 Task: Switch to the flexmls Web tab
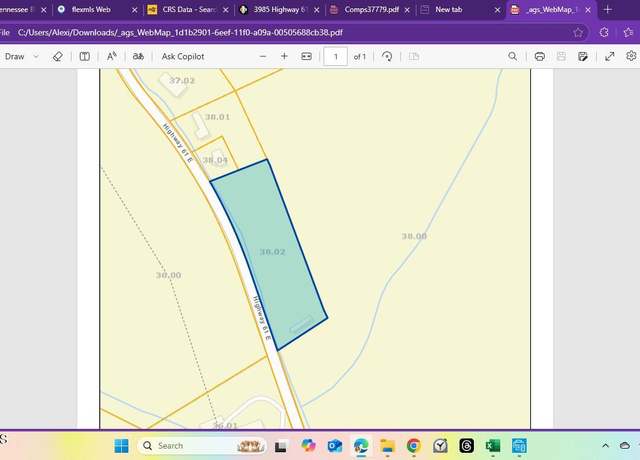click(x=90, y=10)
